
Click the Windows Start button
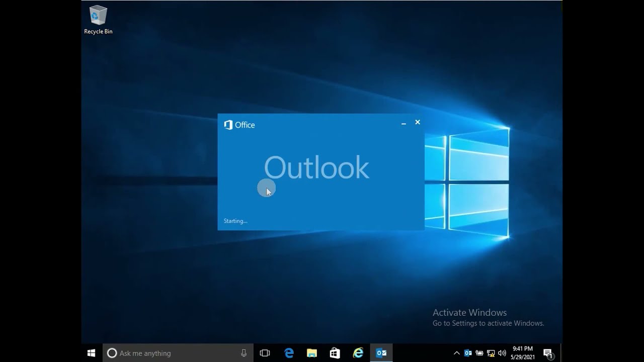(x=92, y=353)
